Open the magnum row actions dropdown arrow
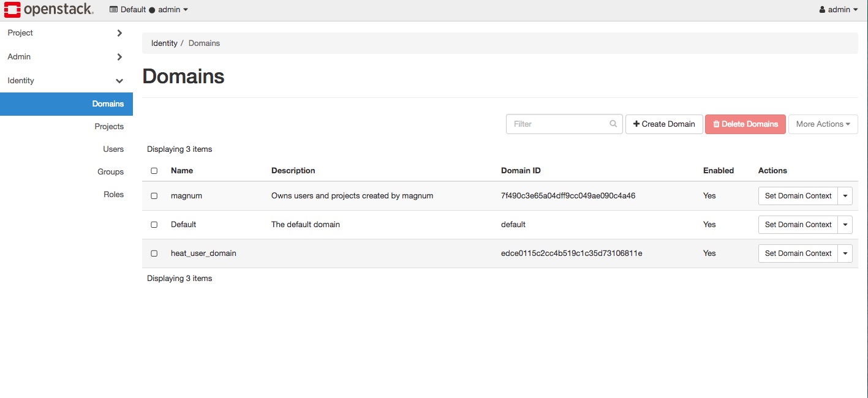This screenshot has height=398, width=868. pyautogui.click(x=845, y=196)
